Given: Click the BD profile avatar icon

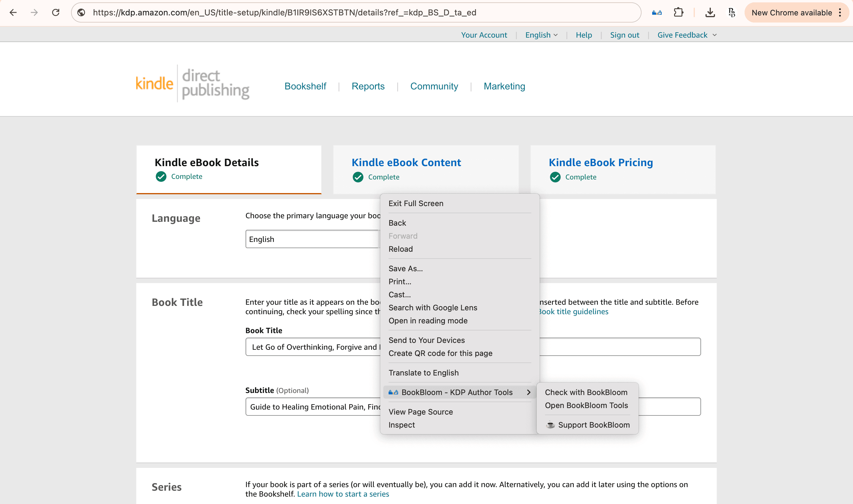Looking at the screenshot, I should tap(731, 12).
